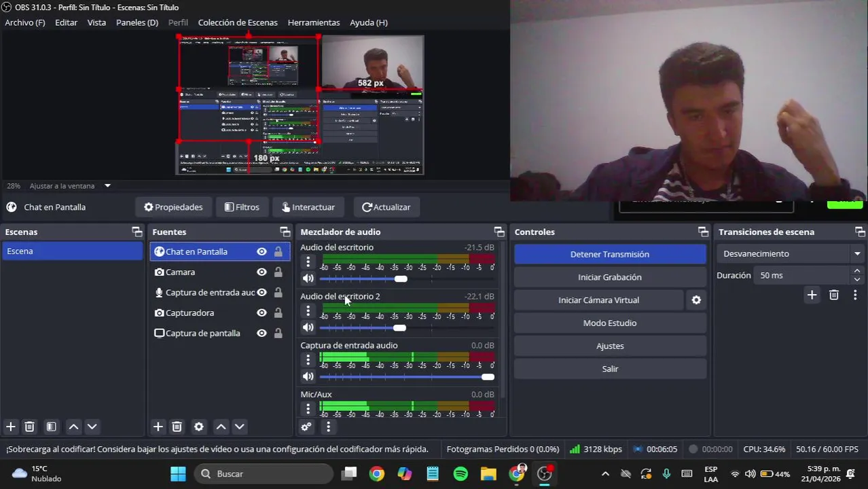Open audio mixer menu three-dots at bottom
This screenshot has height=489, width=868.
[328, 427]
